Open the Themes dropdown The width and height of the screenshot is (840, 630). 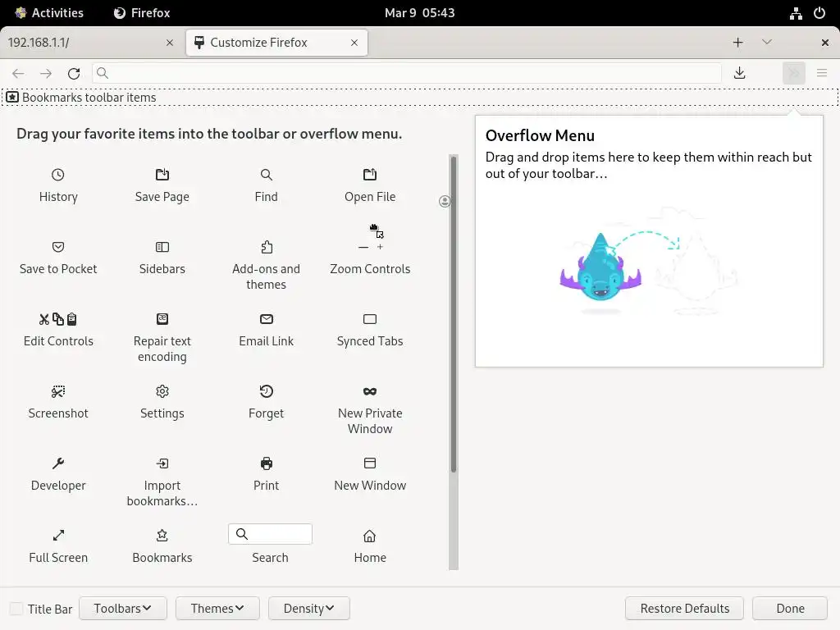coord(217,609)
